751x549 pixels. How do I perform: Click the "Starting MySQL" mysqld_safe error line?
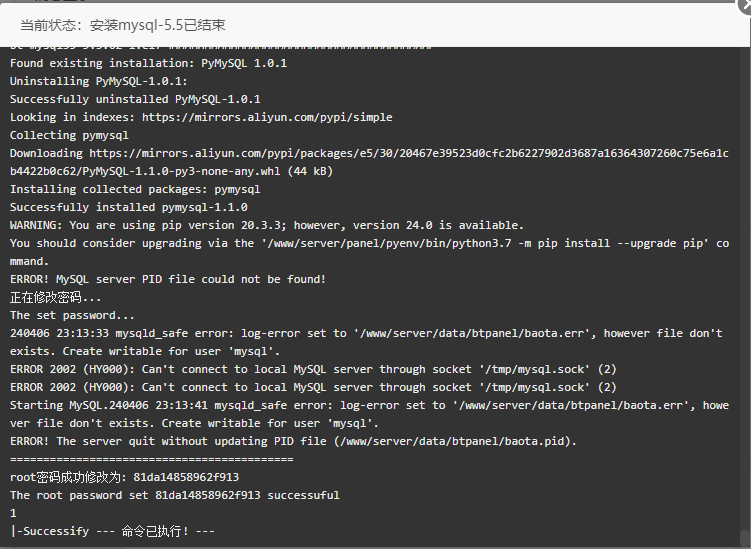pyautogui.click(x=369, y=414)
